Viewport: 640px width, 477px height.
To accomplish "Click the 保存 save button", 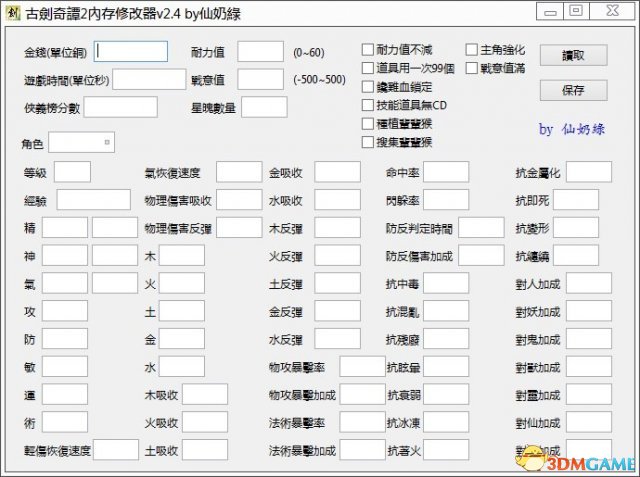I will coord(573,90).
